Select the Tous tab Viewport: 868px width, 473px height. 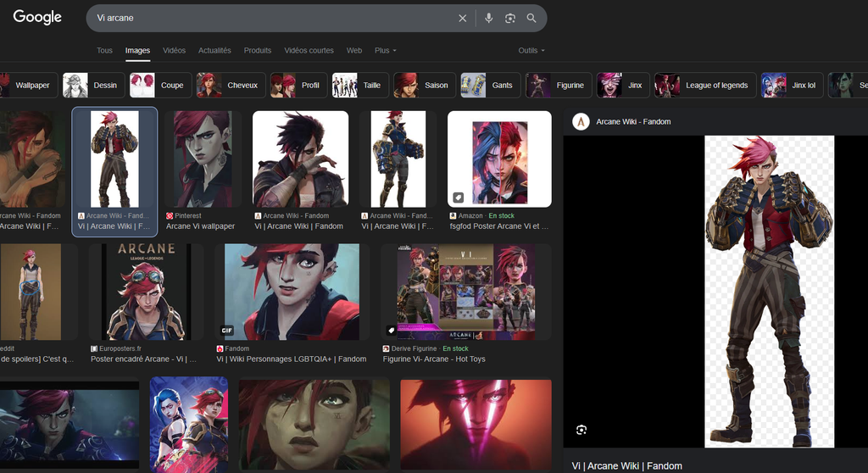tap(104, 51)
